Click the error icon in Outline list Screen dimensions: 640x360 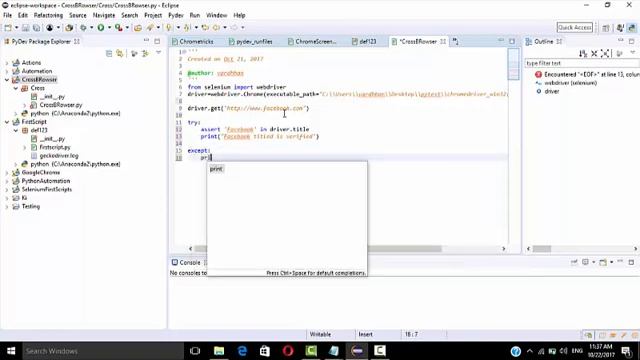point(538,74)
